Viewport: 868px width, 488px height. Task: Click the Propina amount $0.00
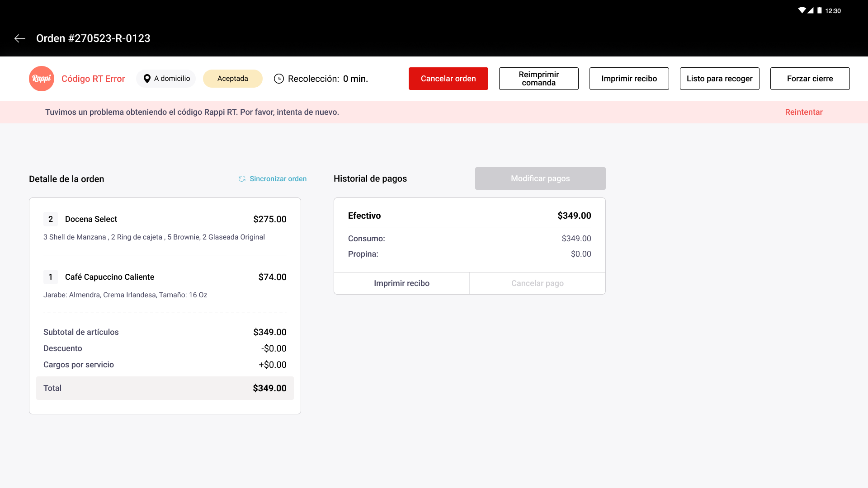(x=581, y=254)
